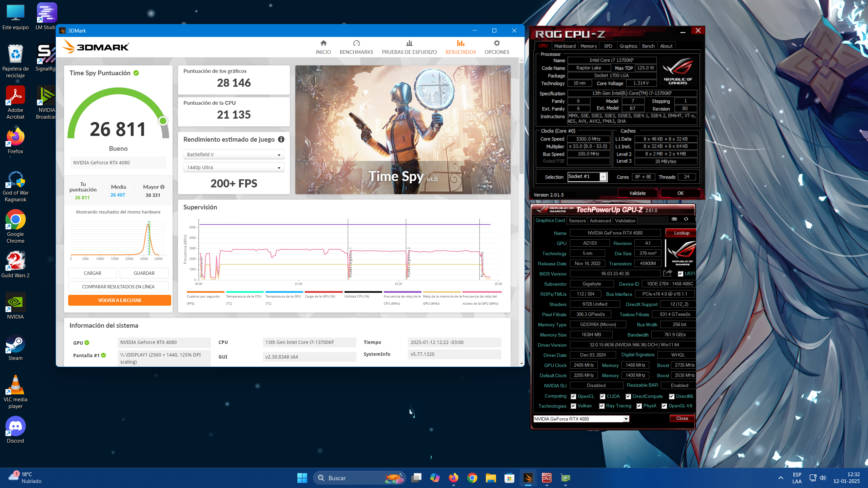
Task: Click CPU-Z taskbar icon
Action: (547, 478)
